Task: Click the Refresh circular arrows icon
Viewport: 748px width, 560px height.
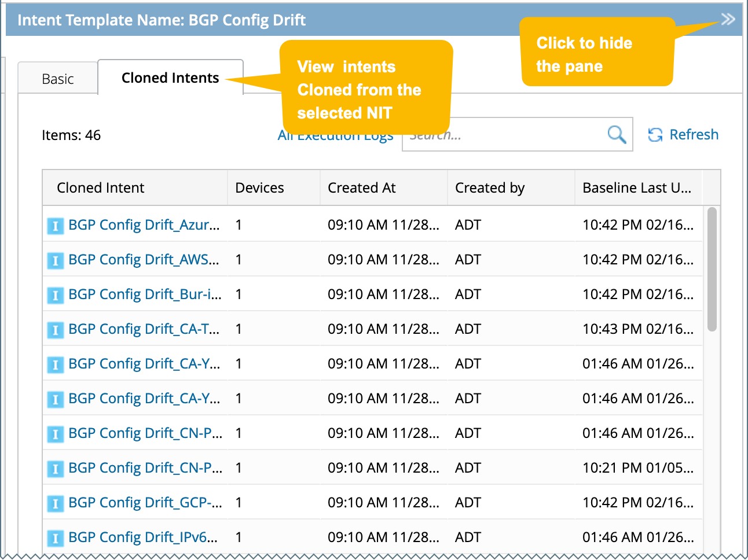Action: pos(655,135)
